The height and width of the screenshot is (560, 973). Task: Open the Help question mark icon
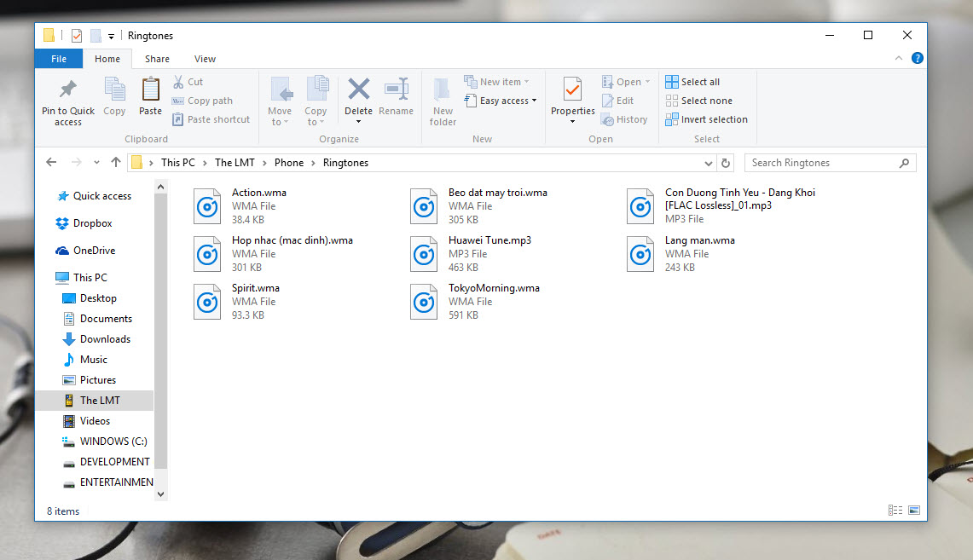point(918,58)
